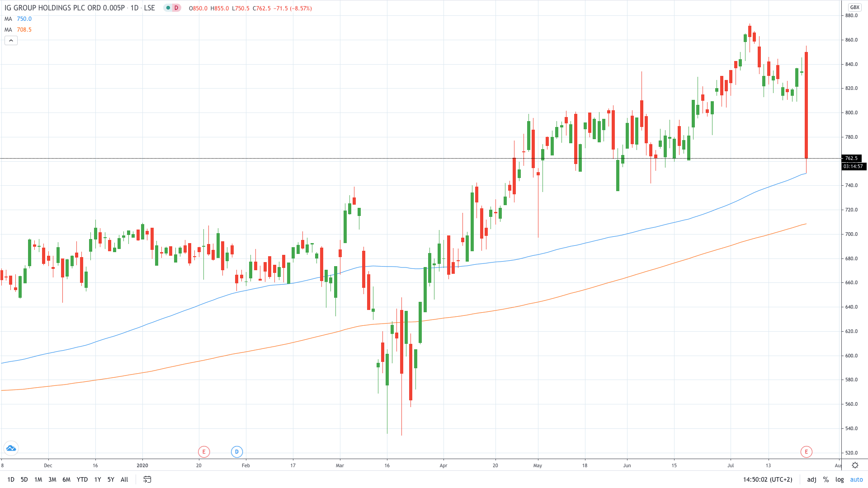Open the Go to date calendar icon
The height and width of the screenshot is (488, 868).
(x=147, y=479)
